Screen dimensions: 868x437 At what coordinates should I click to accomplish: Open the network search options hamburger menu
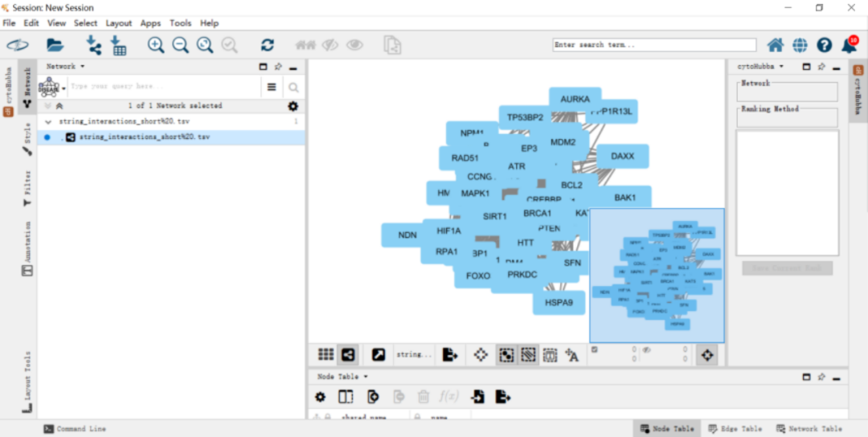point(272,88)
